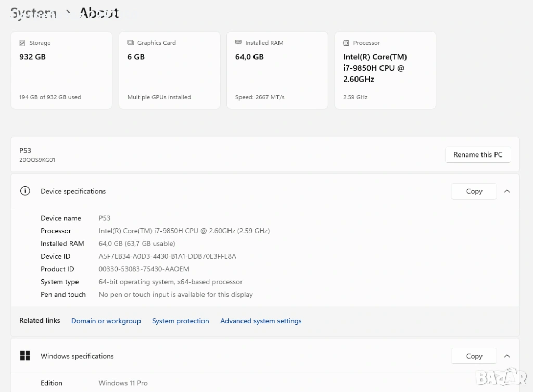Open Advanced system settings link
Screen dimensions: 533x392
(261, 321)
